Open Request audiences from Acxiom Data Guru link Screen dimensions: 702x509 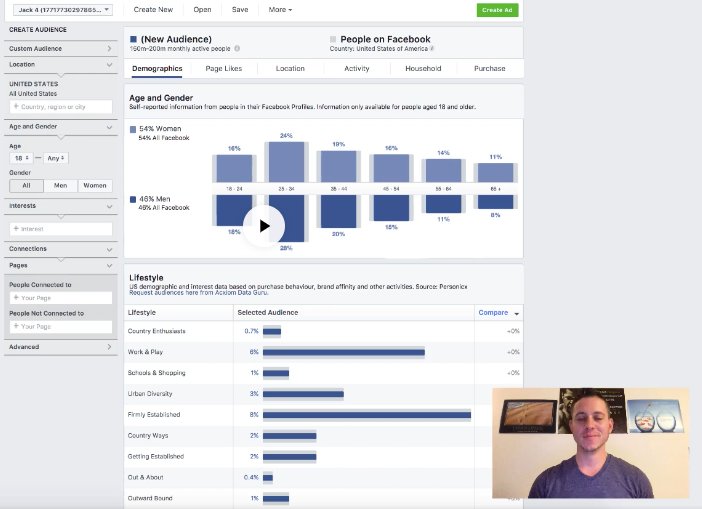[199, 293]
